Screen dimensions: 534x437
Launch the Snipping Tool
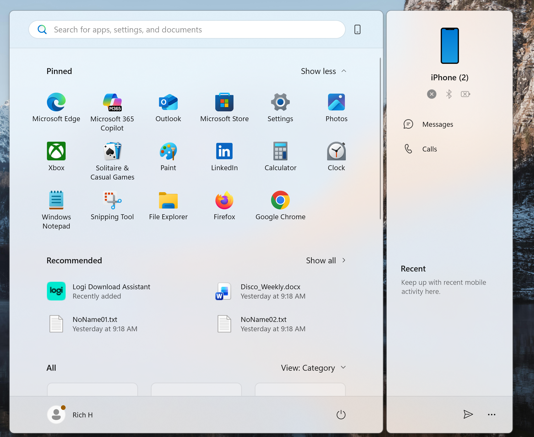pyautogui.click(x=112, y=206)
